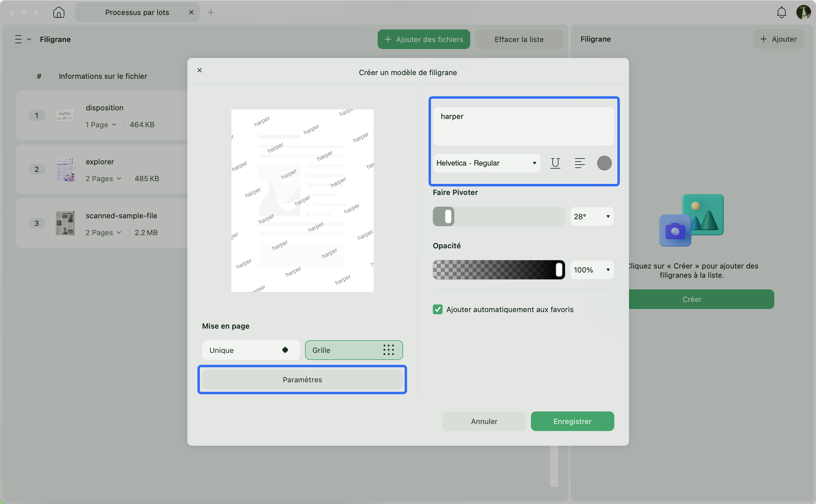This screenshot has height=504, width=816.
Task: Click Annuler button
Action: tap(484, 421)
